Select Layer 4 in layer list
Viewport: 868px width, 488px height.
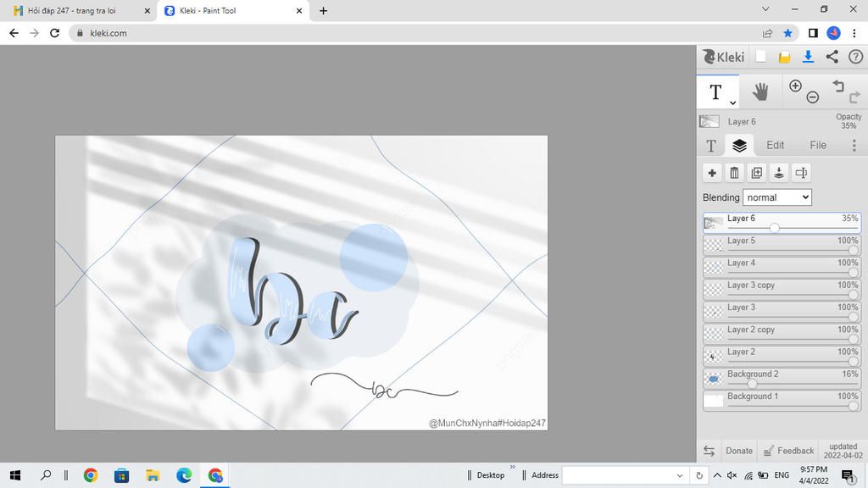point(782,267)
